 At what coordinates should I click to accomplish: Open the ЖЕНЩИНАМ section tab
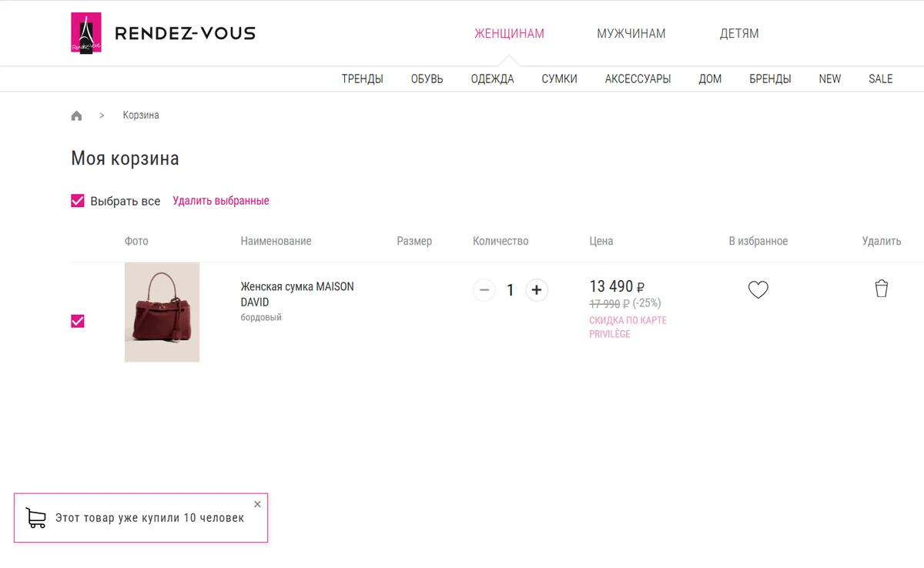tap(509, 34)
